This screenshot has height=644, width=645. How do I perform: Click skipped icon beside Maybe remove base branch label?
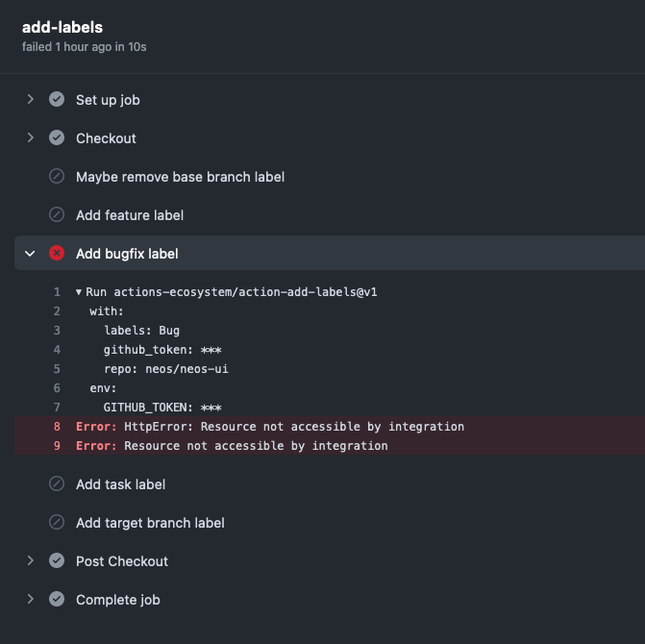[x=57, y=177]
